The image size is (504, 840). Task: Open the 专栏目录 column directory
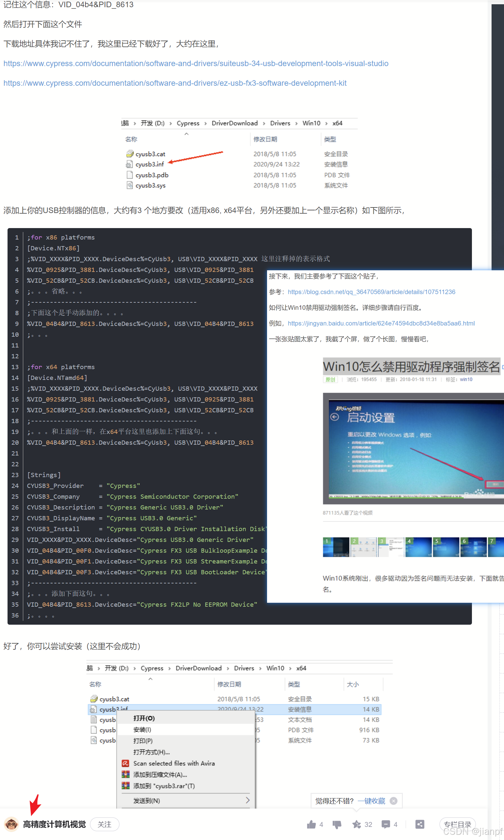[457, 824]
